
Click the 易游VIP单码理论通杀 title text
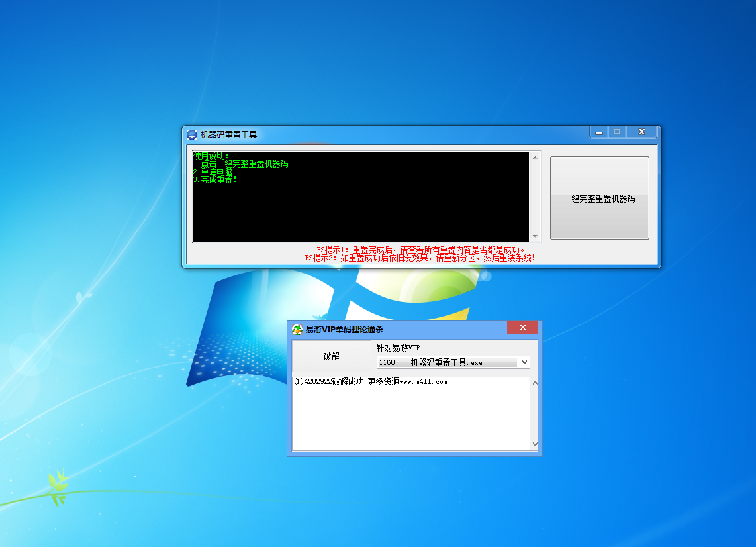(x=344, y=329)
